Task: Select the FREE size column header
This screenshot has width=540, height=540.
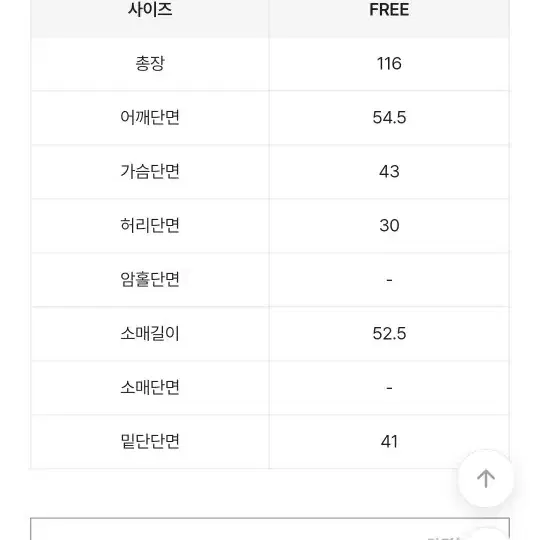Action: click(389, 10)
